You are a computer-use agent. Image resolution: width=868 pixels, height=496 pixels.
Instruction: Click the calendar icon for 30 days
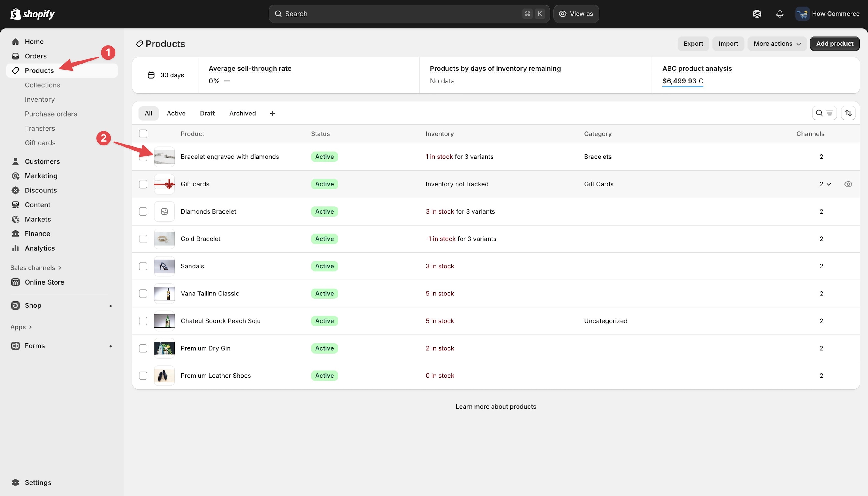pyautogui.click(x=151, y=75)
